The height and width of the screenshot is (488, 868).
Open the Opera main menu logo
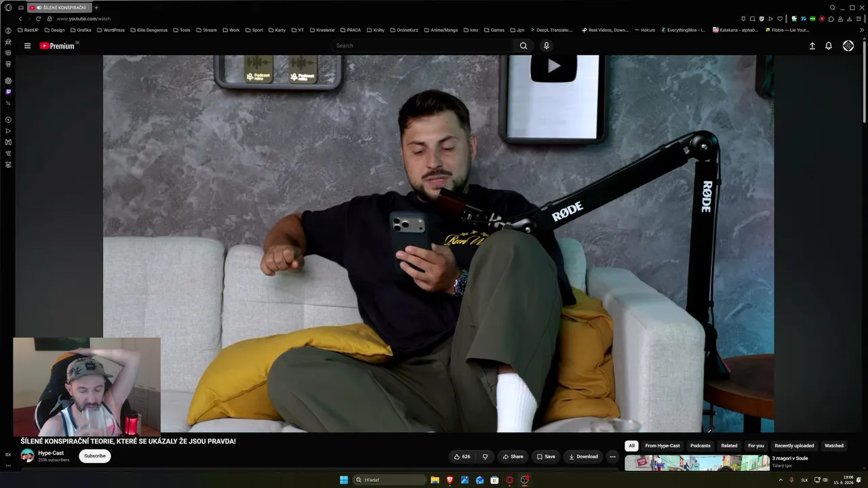[x=8, y=7]
